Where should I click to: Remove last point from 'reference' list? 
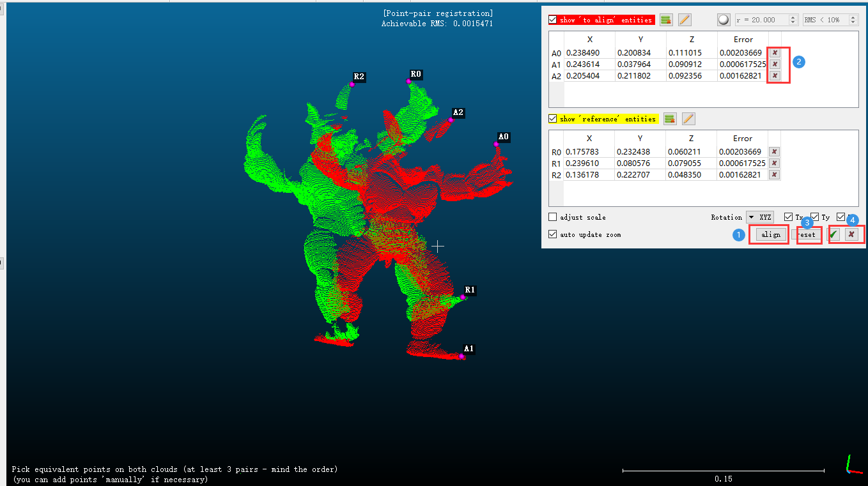pos(670,119)
